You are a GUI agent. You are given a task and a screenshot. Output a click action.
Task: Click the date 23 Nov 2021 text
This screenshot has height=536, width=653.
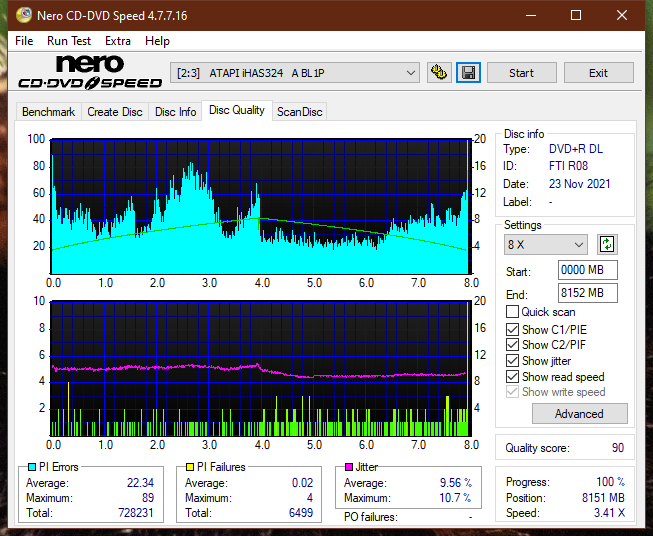coord(579,184)
